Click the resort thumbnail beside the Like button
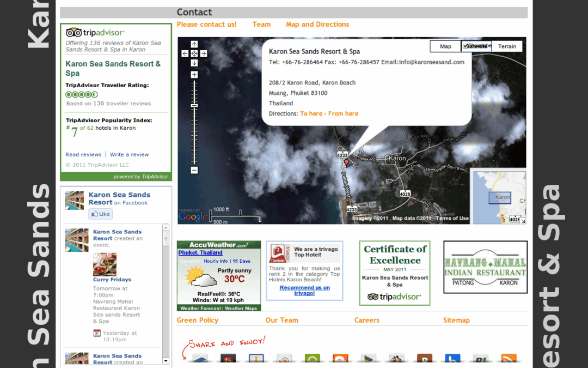This screenshot has height=368, width=588. [x=74, y=200]
